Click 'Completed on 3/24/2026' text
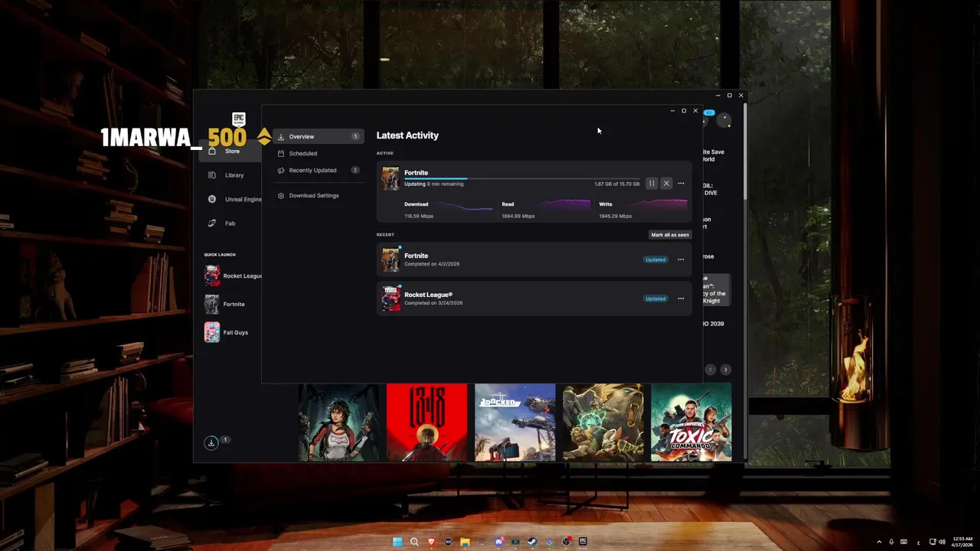The image size is (980, 551). click(x=433, y=303)
